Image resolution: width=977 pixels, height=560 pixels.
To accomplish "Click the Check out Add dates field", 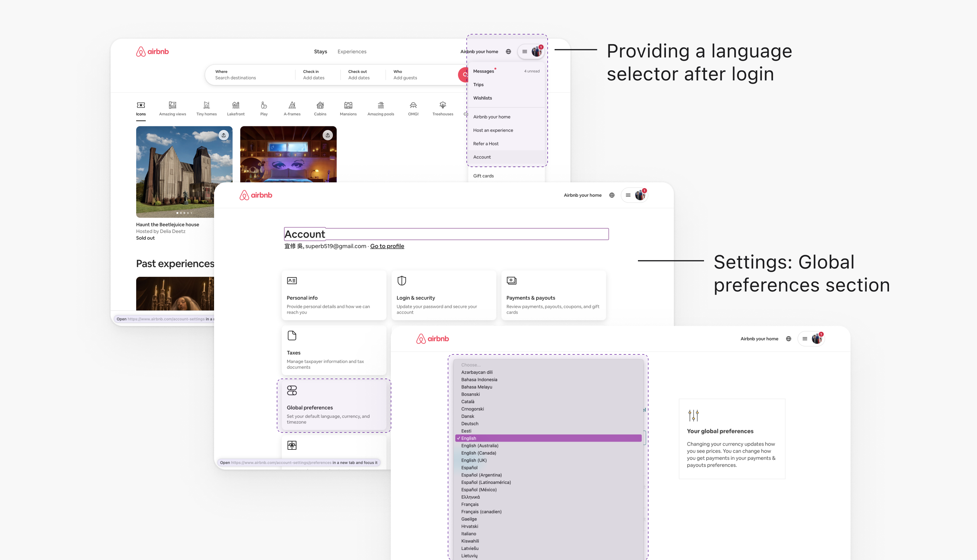I will pos(363,75).
